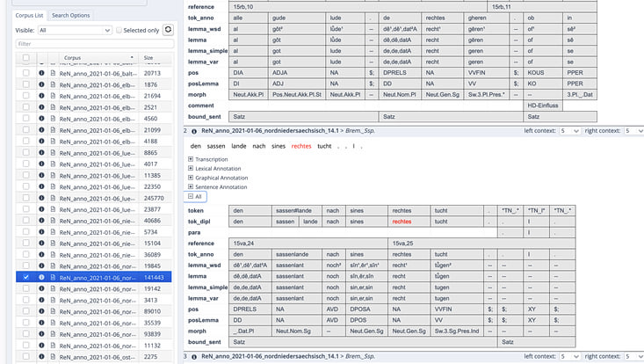
Task: Open document icon for corpus sized 4017
Action: [53, 164]
